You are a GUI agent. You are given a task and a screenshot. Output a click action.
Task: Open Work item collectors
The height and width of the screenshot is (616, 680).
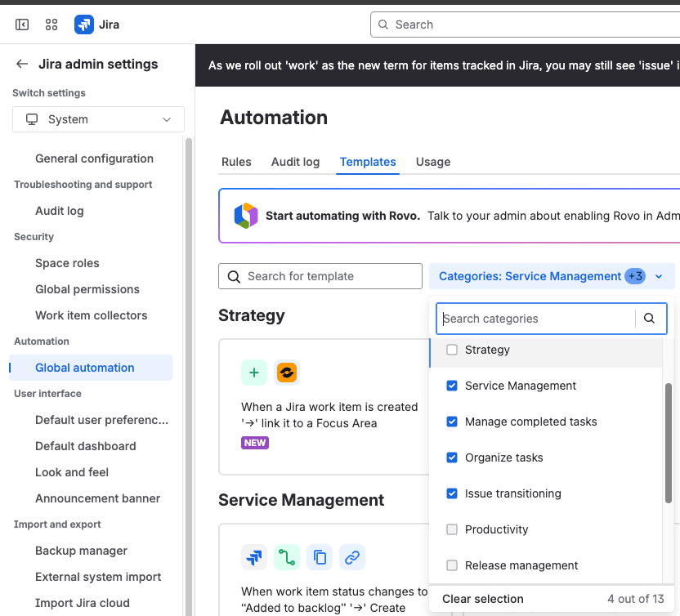coord(91,315)
